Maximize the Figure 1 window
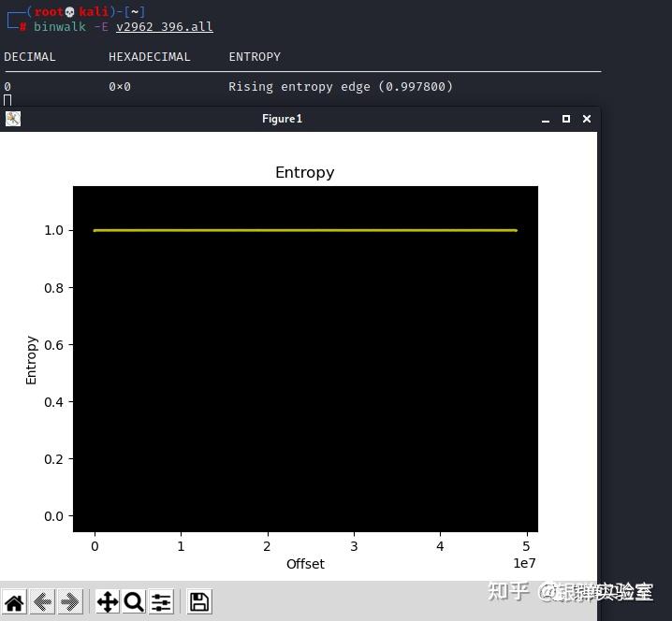 (566, 119)
